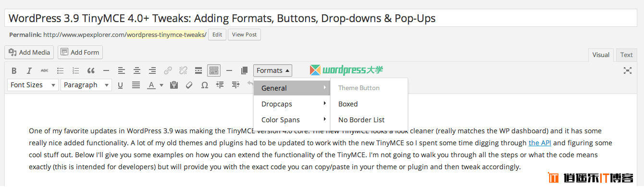This screenshot has width=644, height=187.
Task: Open the 'the API' link
Action: pyautogui.click(x=540, y=143)
